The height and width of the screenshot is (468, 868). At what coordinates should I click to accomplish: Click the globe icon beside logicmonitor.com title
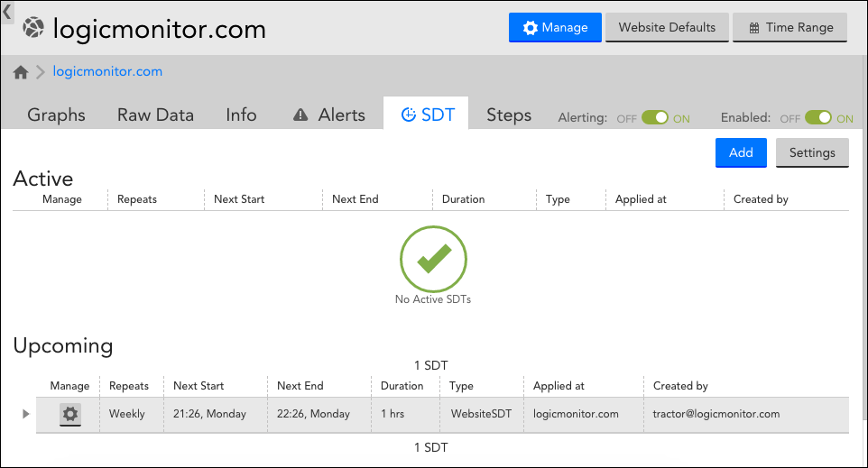33,29
